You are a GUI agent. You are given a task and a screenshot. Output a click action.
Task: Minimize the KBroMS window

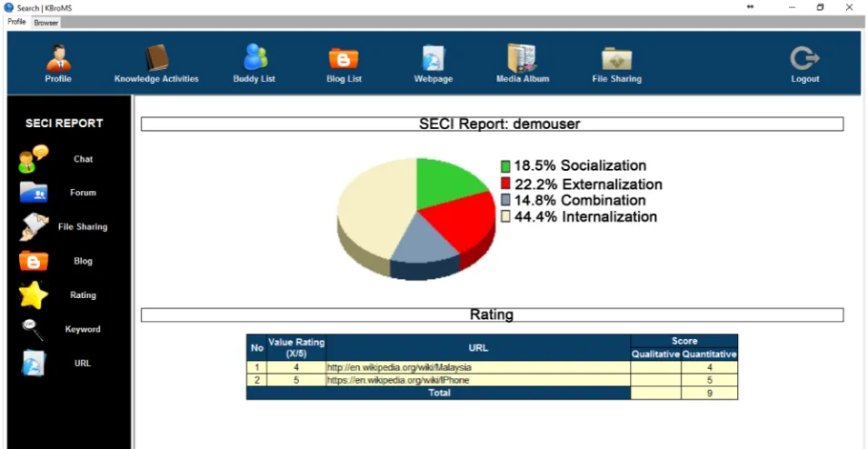(x=793, y=7)
